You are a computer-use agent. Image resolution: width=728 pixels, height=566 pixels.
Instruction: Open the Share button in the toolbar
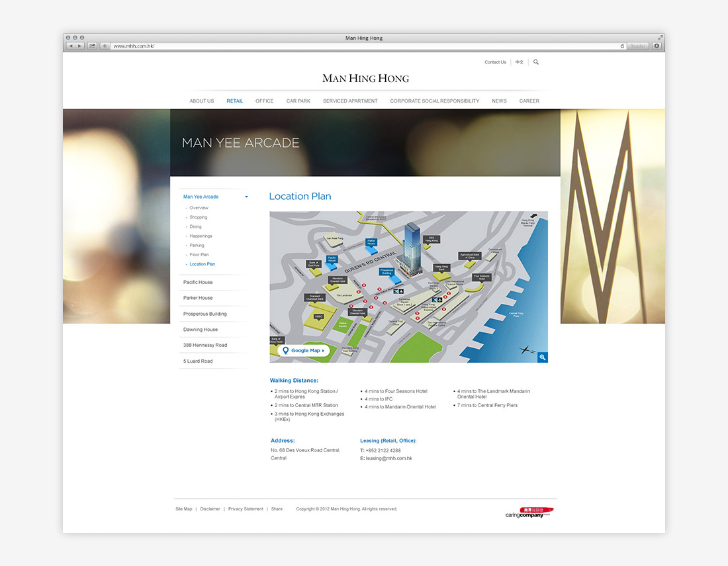[92, 46]
